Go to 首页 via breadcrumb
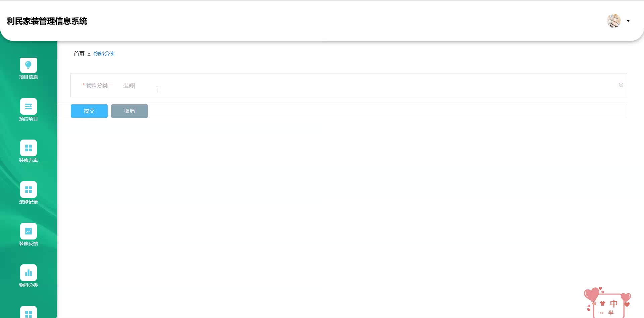The height and width of the screenshot is (318, 644). tap(79, 54)
